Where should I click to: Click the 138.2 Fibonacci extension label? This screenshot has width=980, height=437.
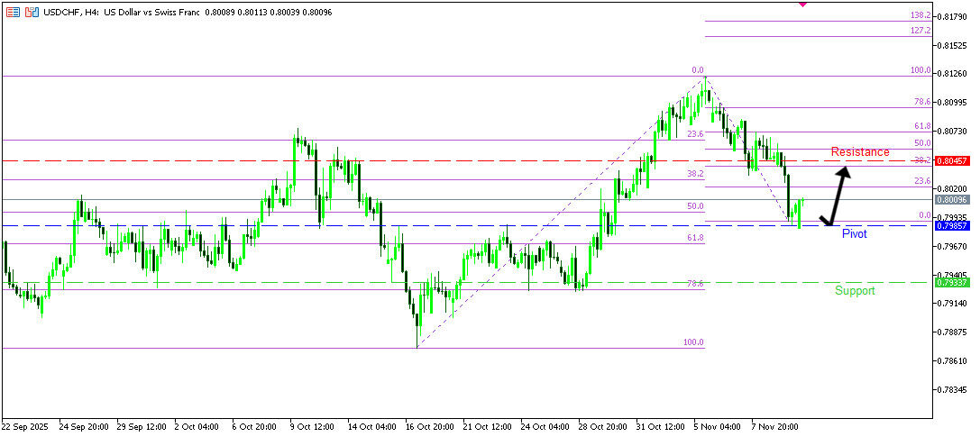pos(920,16)
